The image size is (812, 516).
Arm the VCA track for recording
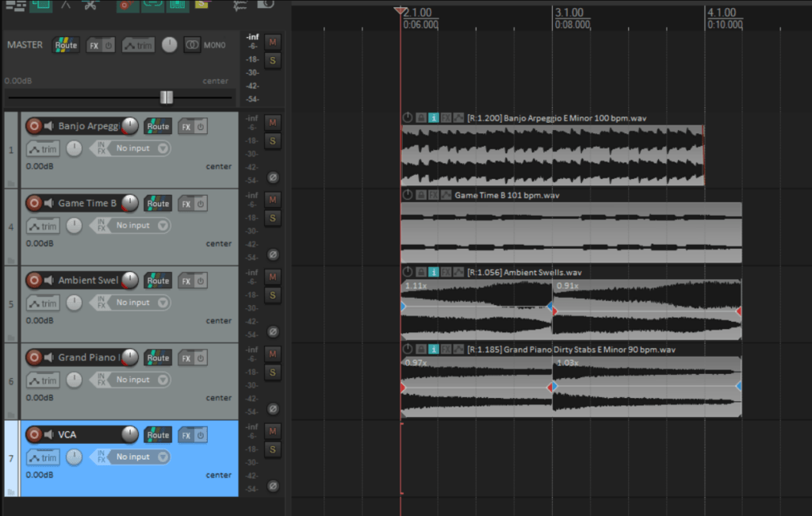pyautogui.click(x=34, y=434)
